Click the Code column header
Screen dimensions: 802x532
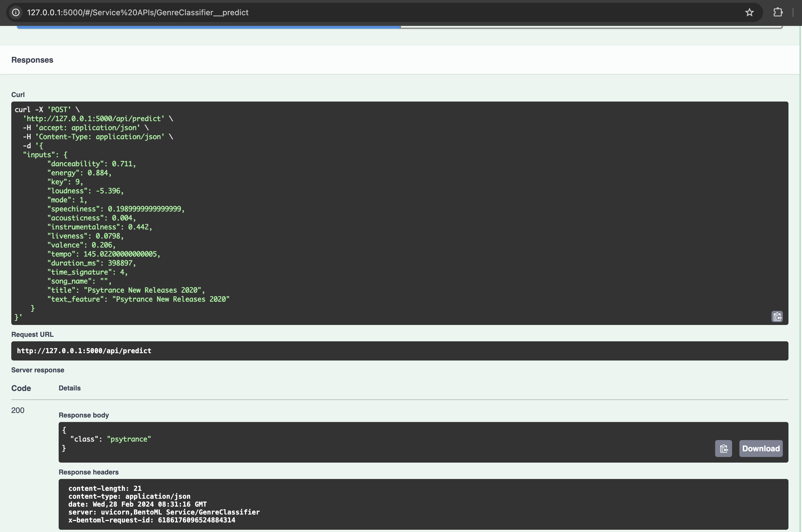click(21, 388)
